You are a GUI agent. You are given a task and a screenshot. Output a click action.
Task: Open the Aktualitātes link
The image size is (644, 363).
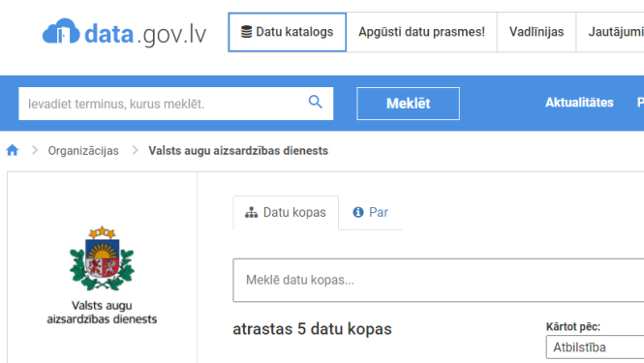point(579,103)
